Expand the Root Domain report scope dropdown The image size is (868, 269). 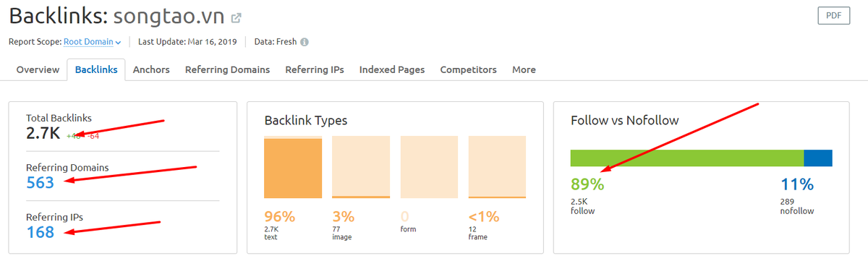point(92,42)
